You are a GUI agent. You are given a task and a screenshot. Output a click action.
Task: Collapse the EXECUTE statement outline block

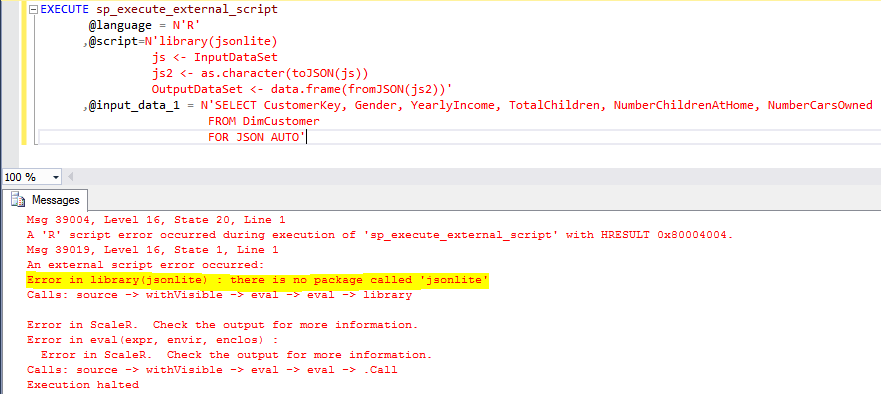click(x=33, y=10)
